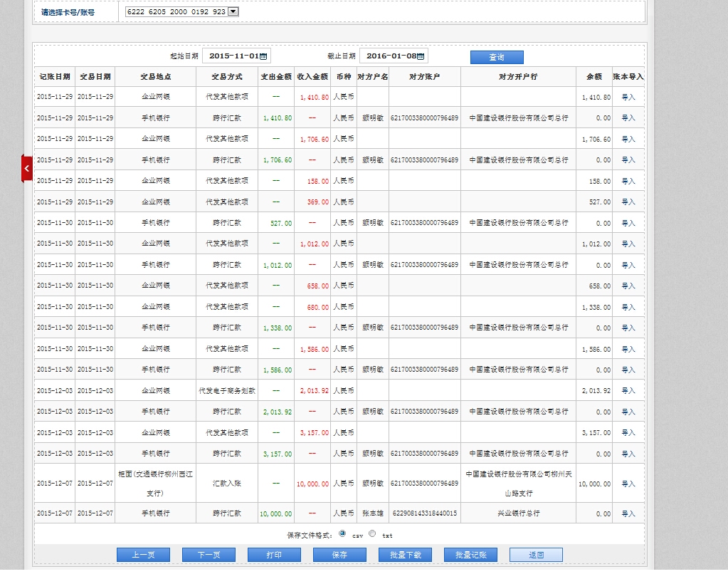Click the 返回 button
The width and height of the screenshot is (728, 574).
coord(536,555)
